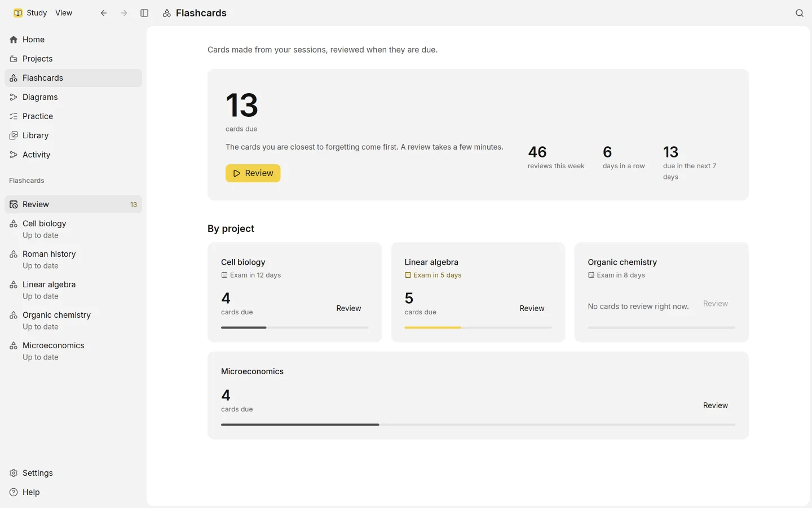Click the Help question mark icon
812x508 pixels.
click(14, 492)
